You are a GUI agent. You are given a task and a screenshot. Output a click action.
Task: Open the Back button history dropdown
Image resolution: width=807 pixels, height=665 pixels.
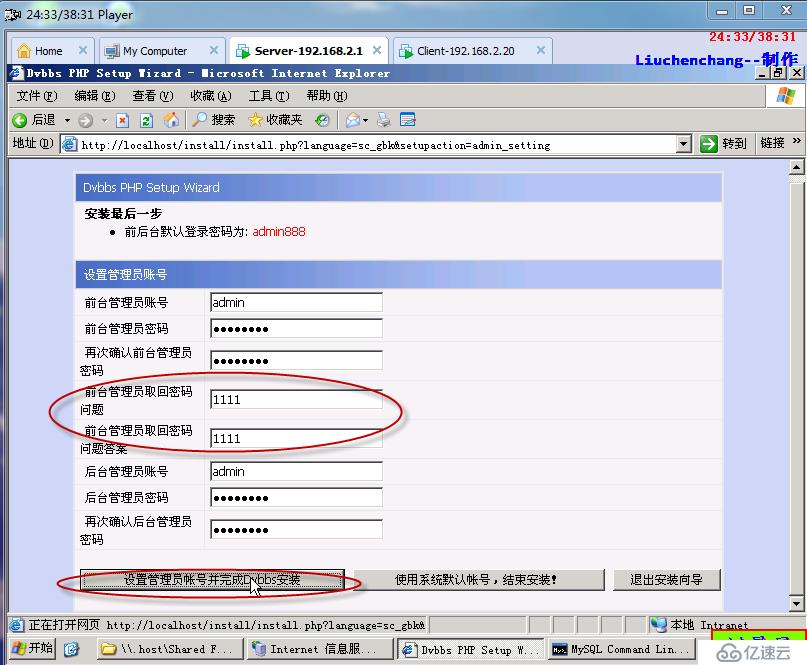point(67,120)
